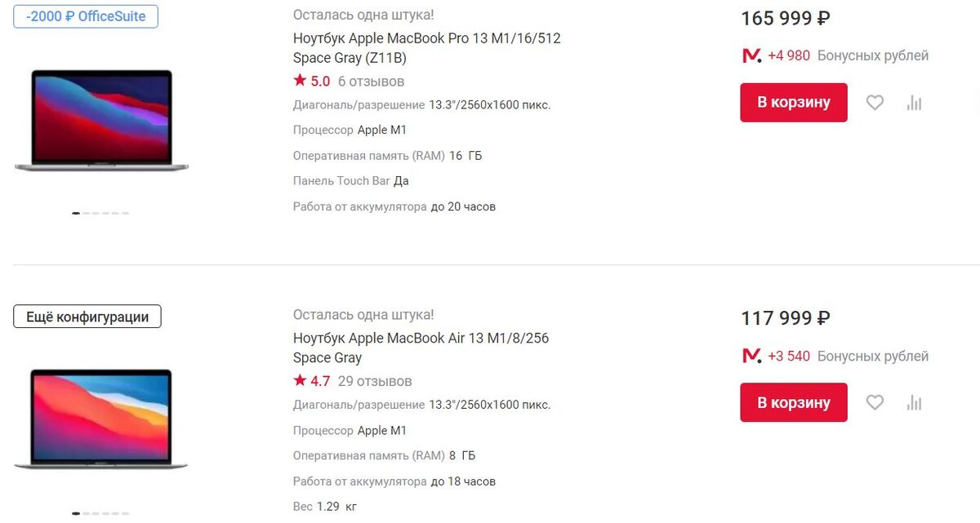
Task: Read the 6 отзывов reviews
Action: coord(371,81)
